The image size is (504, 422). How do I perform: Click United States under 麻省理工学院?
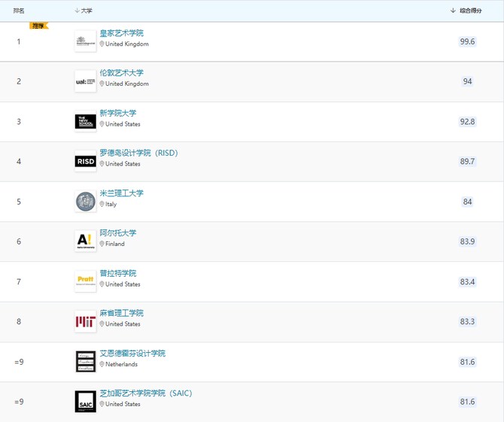pos(123,324)
